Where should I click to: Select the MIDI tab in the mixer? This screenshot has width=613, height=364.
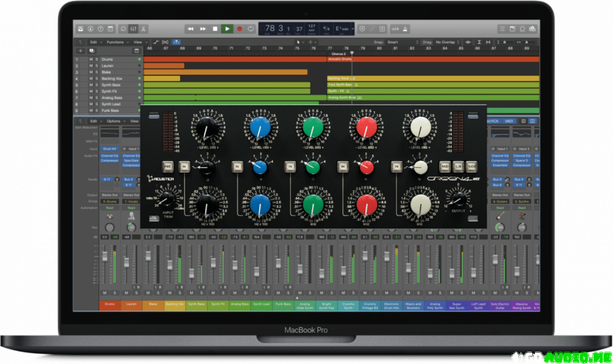pyautogui.click(x=509, y=121)
